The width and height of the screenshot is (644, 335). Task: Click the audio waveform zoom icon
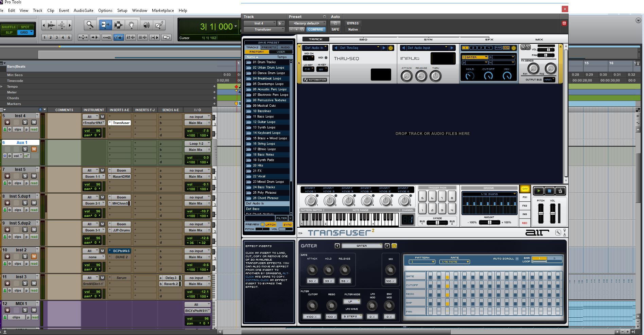[x=52, y=25]
